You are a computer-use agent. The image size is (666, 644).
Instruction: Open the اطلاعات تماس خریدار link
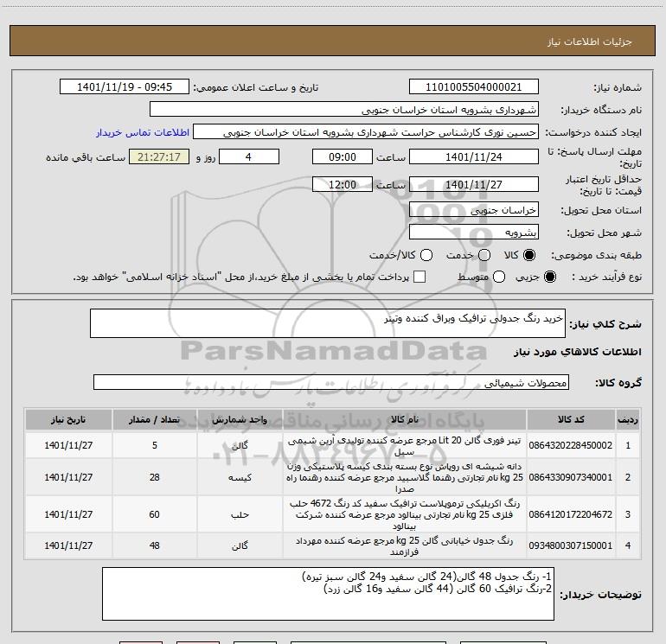pyautogui.click(x=143, y=132)
